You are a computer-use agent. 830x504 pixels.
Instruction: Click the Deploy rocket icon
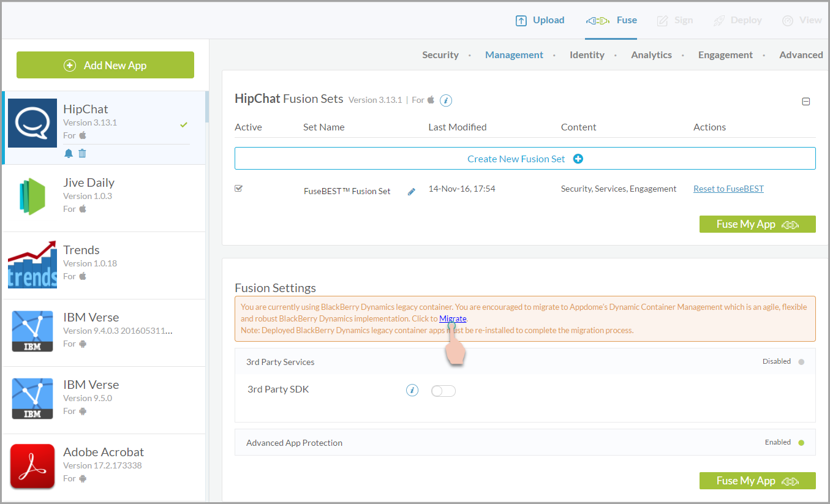click(719, 21)
